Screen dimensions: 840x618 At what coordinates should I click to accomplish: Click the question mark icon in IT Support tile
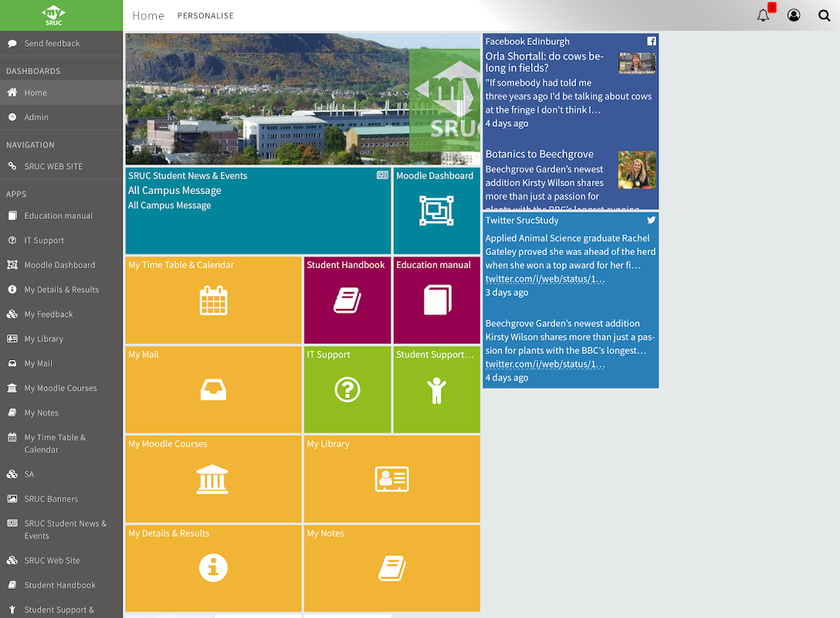[x=347, y=389]
